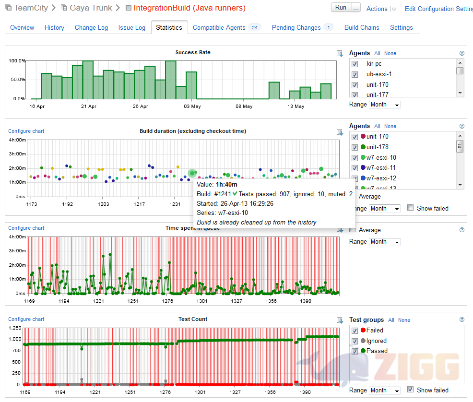
Task: Uncheck ub-esxi-1 agent checkbox
Action: coord(355,74)
